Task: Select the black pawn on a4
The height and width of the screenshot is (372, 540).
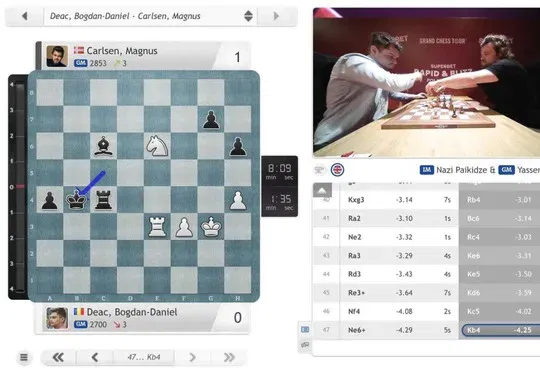Action: coord(50,201)
